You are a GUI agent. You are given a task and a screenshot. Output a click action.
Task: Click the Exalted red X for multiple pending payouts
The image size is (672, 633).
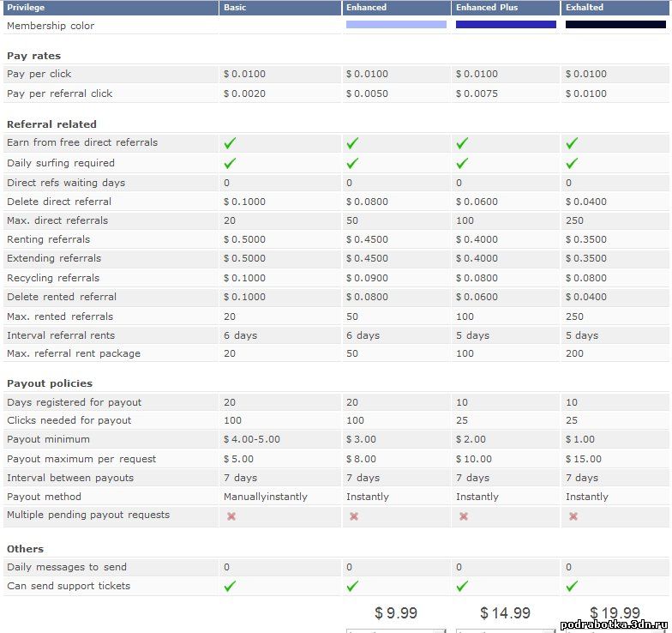[x=573, y=516]
